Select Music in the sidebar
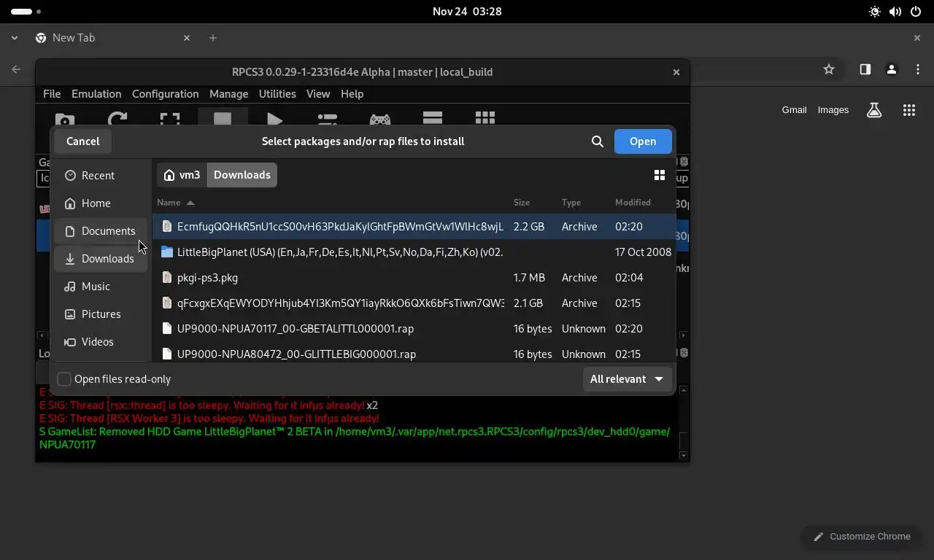 [101, 287]
